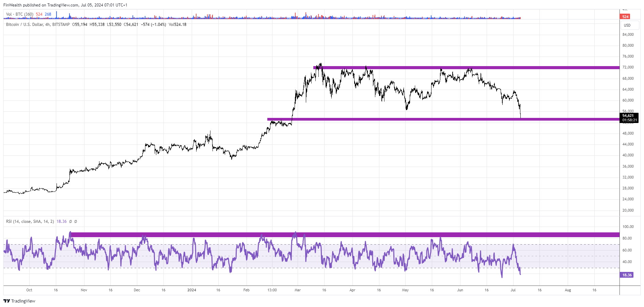
Task: Click the Dec label on time axis
Action: [x=137, y=290]
